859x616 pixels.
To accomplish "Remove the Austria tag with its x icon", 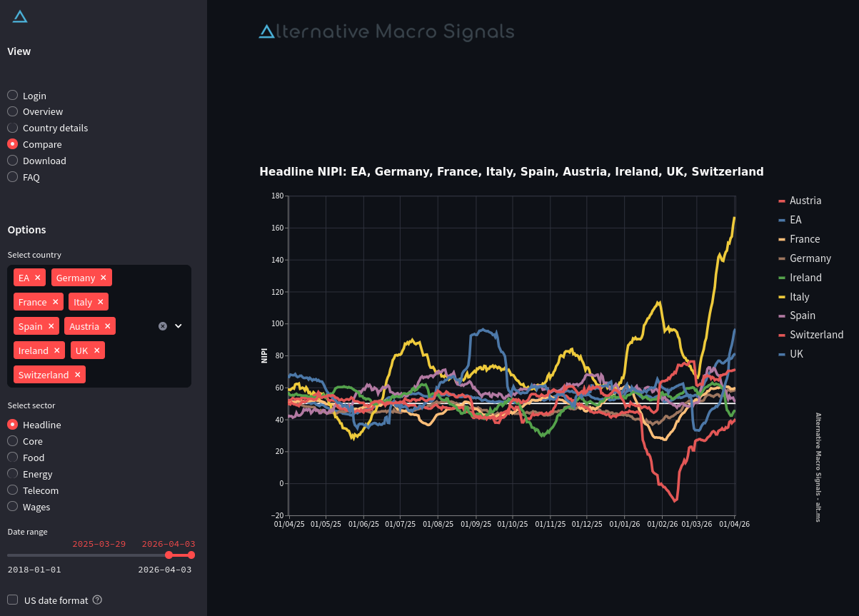I will click(x=108, y=326).
